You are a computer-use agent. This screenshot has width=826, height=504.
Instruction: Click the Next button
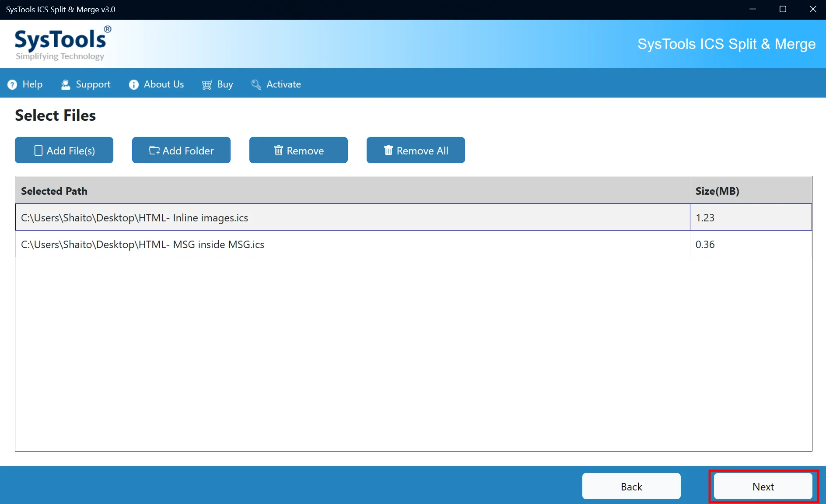(x=763, y=486)
